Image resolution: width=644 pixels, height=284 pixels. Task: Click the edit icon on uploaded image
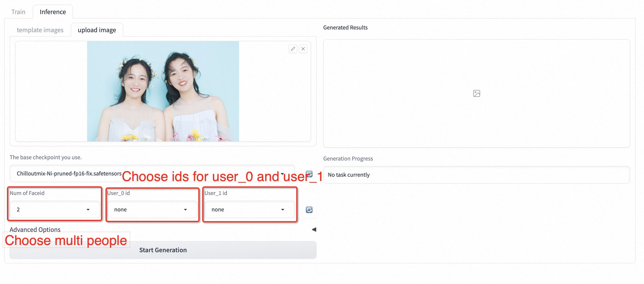coord(293,49)
